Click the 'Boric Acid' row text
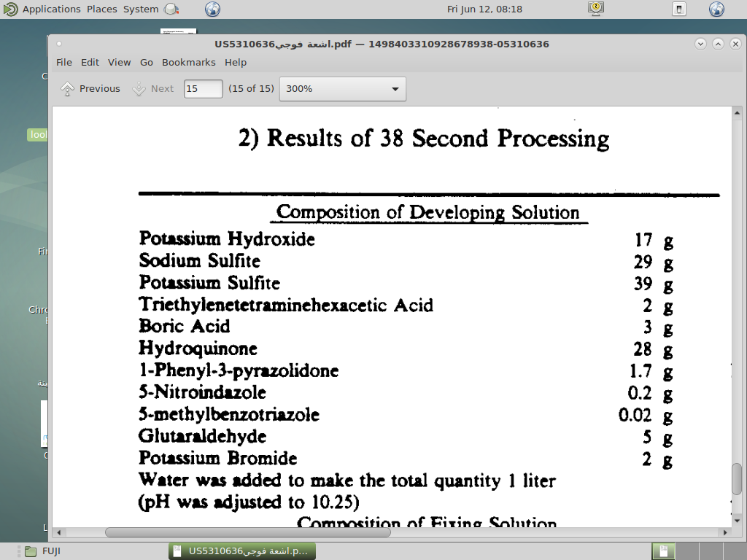 point(184,326)
